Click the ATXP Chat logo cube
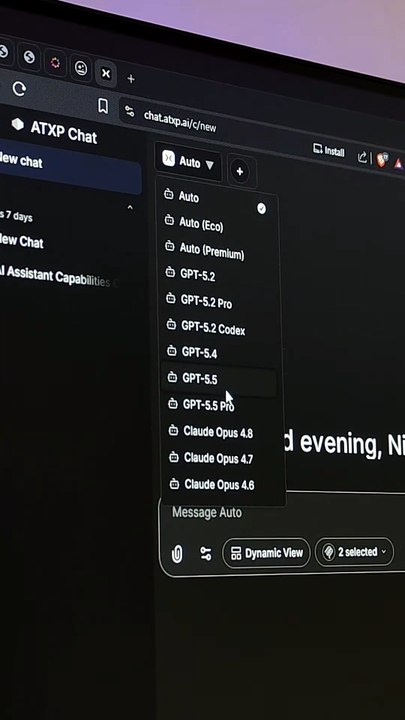The height and width of the screenshot is (720, 405). click(x=17, y=124)
